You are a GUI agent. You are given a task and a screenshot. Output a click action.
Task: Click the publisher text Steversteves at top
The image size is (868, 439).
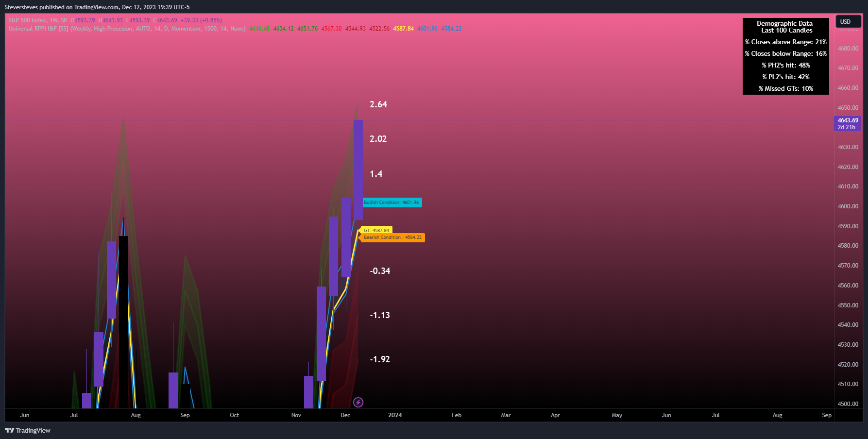point(21,7)
